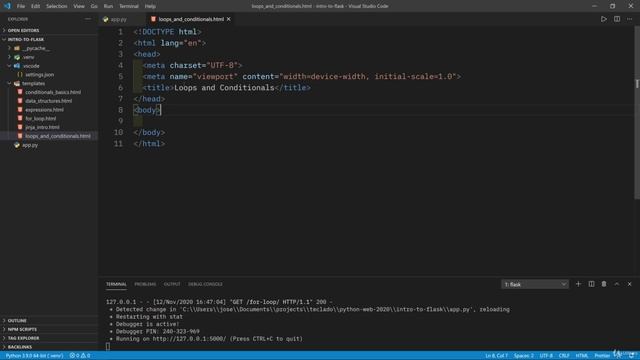Open jinja_intro.html file
640x360 pixels.
click(x=42, y=127)
